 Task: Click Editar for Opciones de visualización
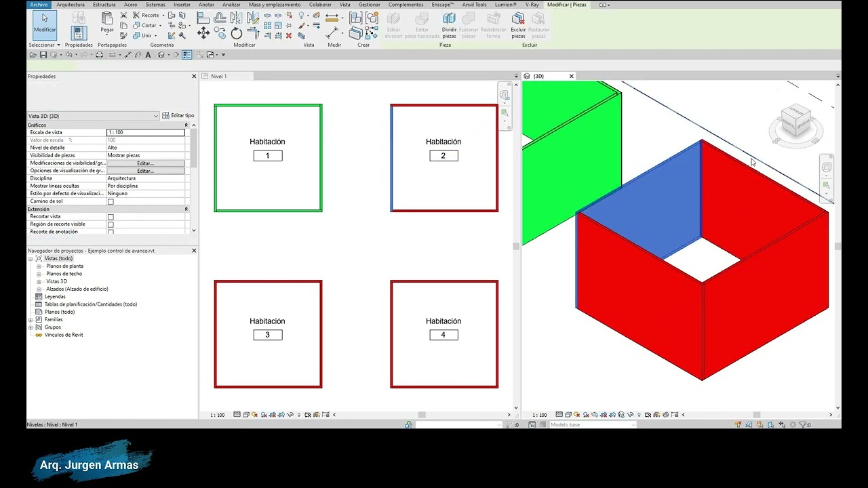(145, 171)
